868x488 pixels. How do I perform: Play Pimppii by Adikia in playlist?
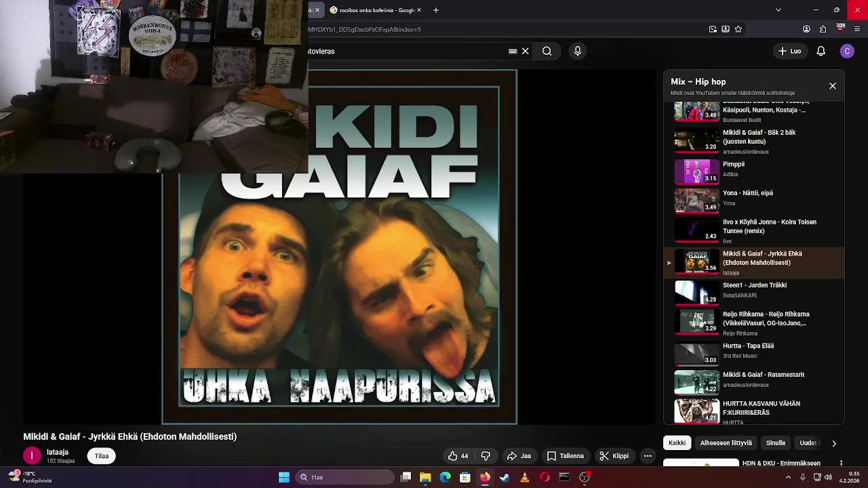[754, 171]
